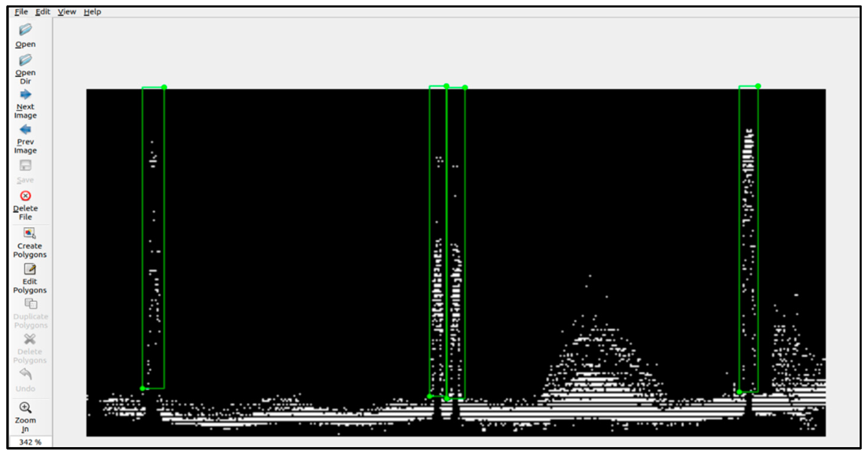Select Create Polygons tool
The height and width of the screenshot is (454, 868).
pyautogui.click(x=29, y=233)
